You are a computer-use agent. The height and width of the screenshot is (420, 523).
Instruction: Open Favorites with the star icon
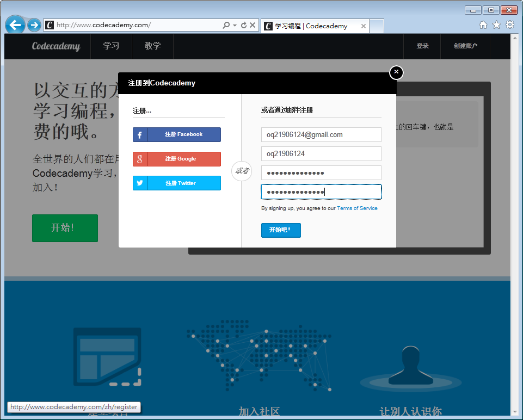coord(497,24)
